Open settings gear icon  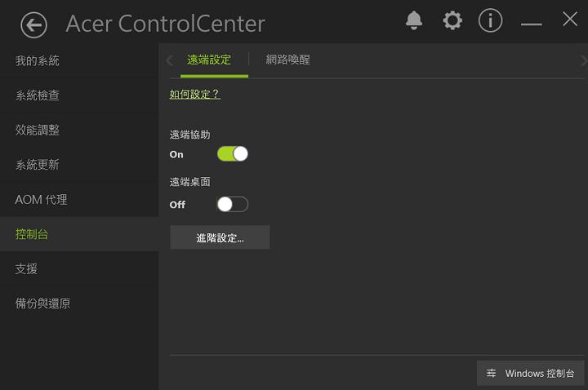[x=452, y=20]
